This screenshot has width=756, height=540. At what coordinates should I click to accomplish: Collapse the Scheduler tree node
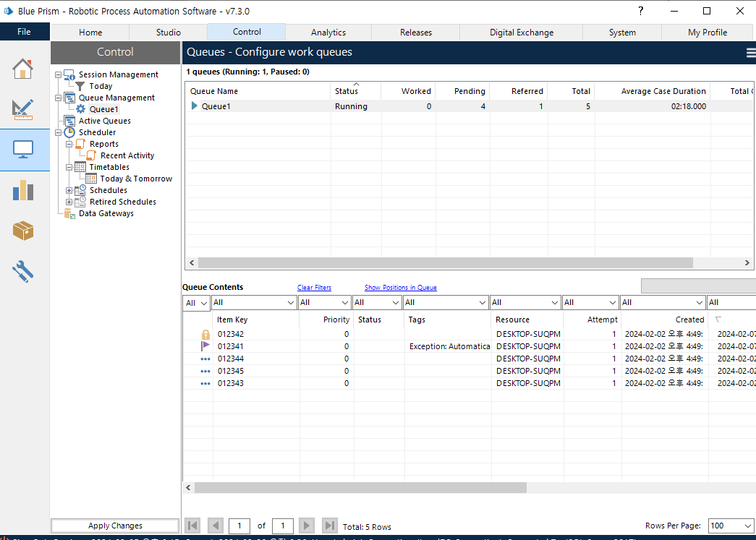59,132
